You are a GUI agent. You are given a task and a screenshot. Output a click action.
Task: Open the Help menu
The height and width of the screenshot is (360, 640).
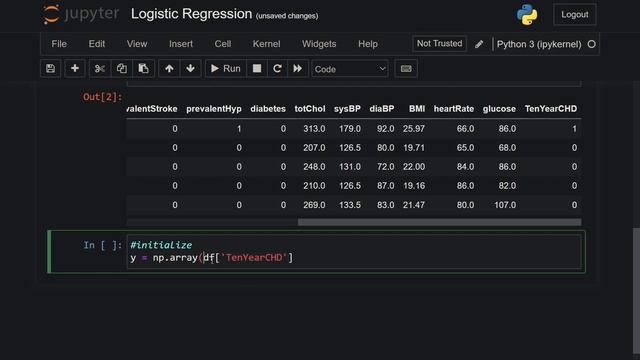pyautogui.click(x=368, y=44)
